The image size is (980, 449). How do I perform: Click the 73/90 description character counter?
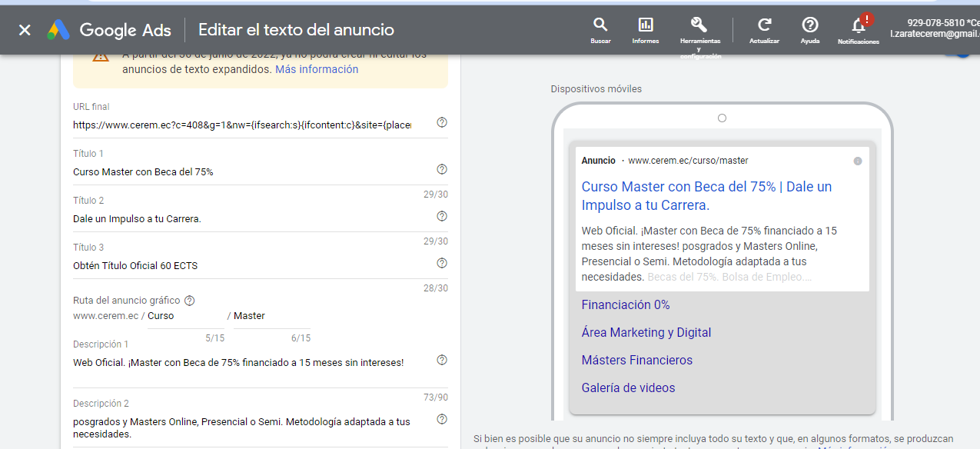[436, 397]
